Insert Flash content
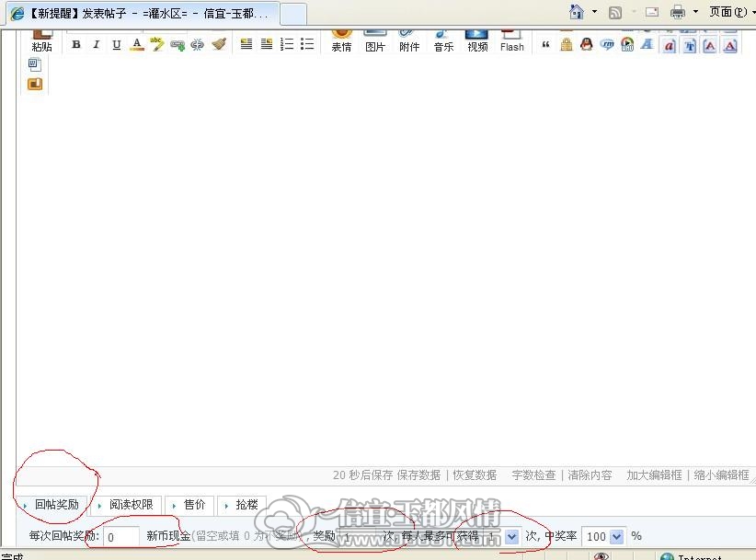756x560 pixels. (x=512, y=41)
